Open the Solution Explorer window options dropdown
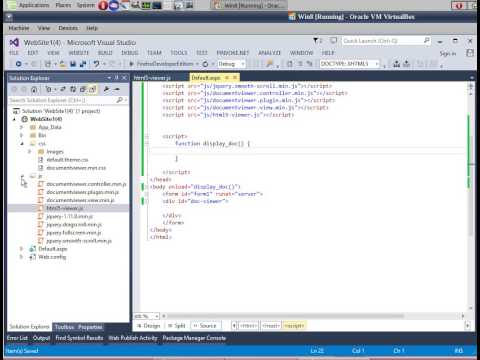 point(109,78)
